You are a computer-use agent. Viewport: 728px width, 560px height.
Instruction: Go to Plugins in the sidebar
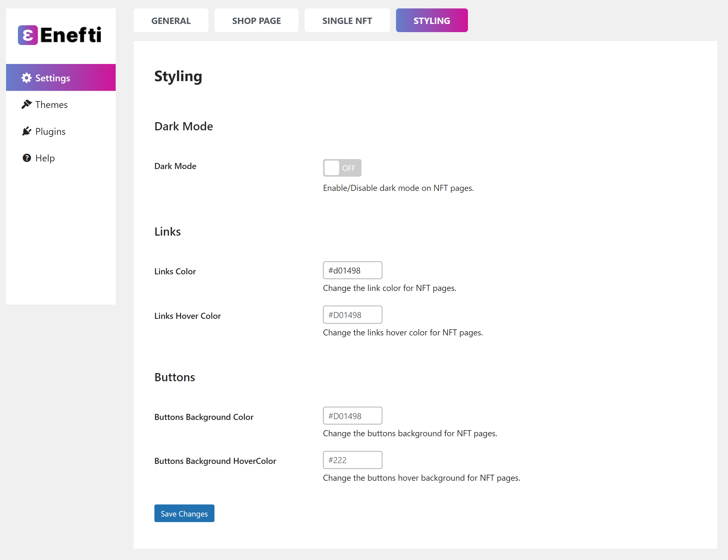click(x=50, y=132)
